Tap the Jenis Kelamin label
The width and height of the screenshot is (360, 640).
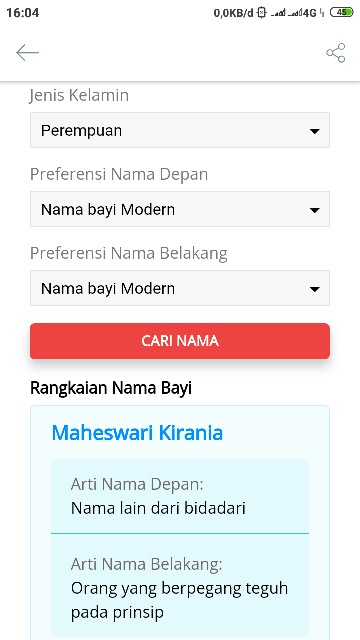[x=79, y=95]
